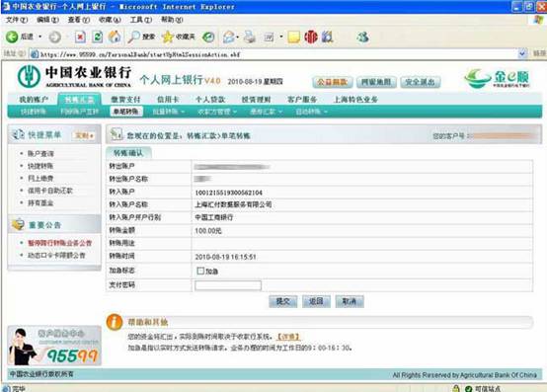The width and height of the screenshot is (547, 392).
Task: Print page with the printer icon
Action: (250, 37)
